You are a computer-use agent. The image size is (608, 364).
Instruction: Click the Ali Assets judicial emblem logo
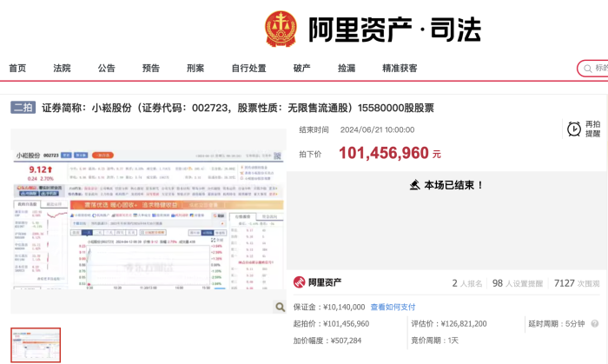(x=281, y=29)
